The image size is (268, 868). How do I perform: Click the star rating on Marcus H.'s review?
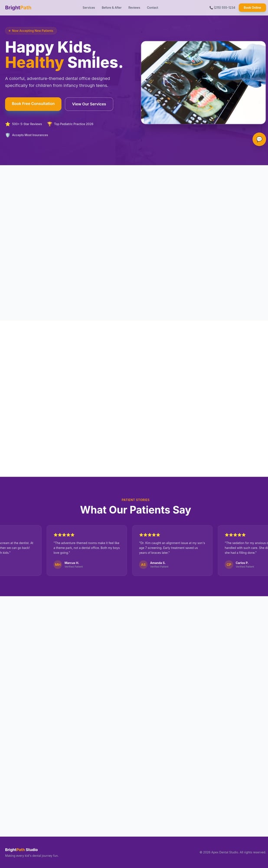pos(63,535)
